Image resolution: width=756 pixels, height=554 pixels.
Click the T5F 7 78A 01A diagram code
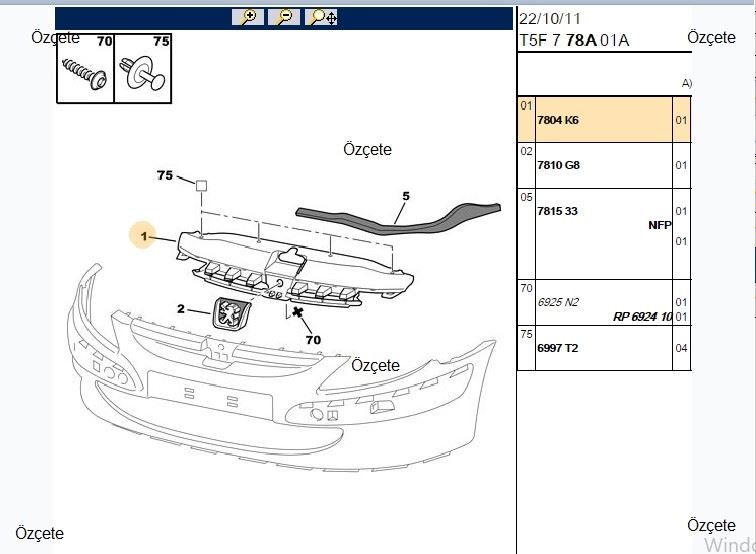point(574,40)
